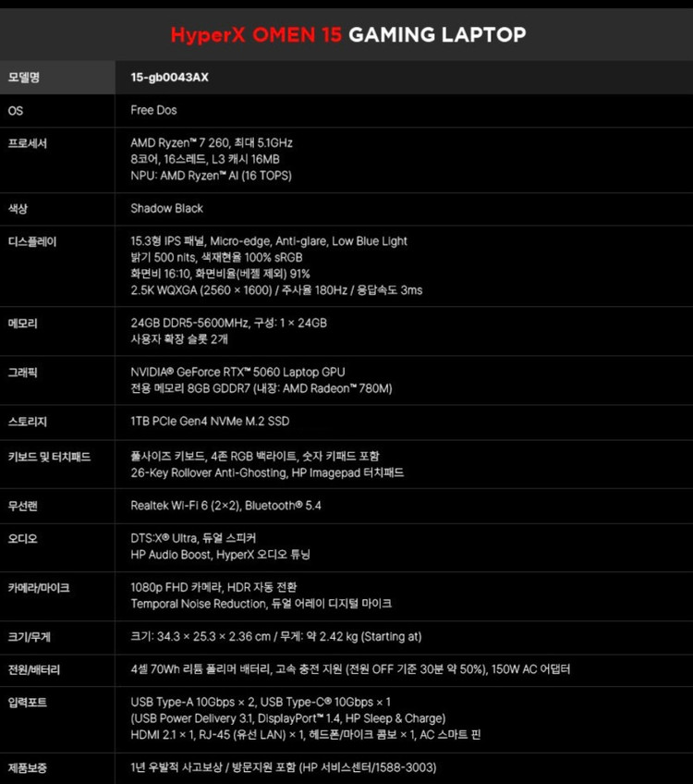Viewport: 693px width, 784px height.
Task: Select the 화면비 16:10 line
Action: [x=220, y=274]
